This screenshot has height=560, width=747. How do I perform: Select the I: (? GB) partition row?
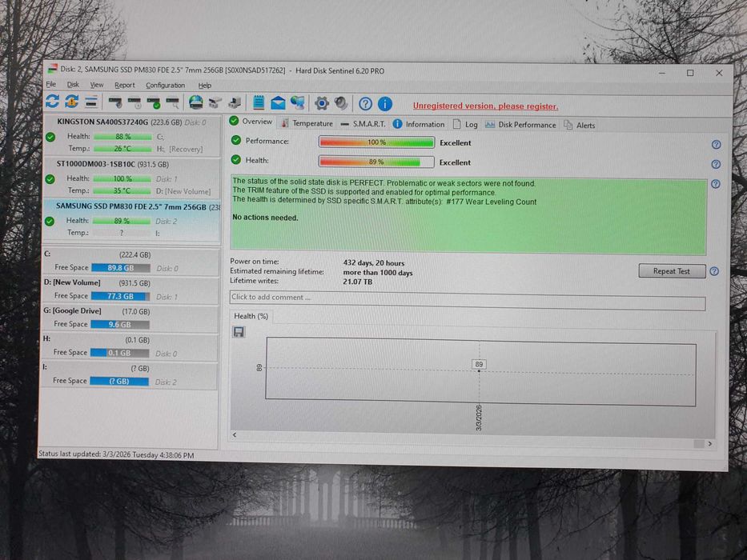[129, 374]
